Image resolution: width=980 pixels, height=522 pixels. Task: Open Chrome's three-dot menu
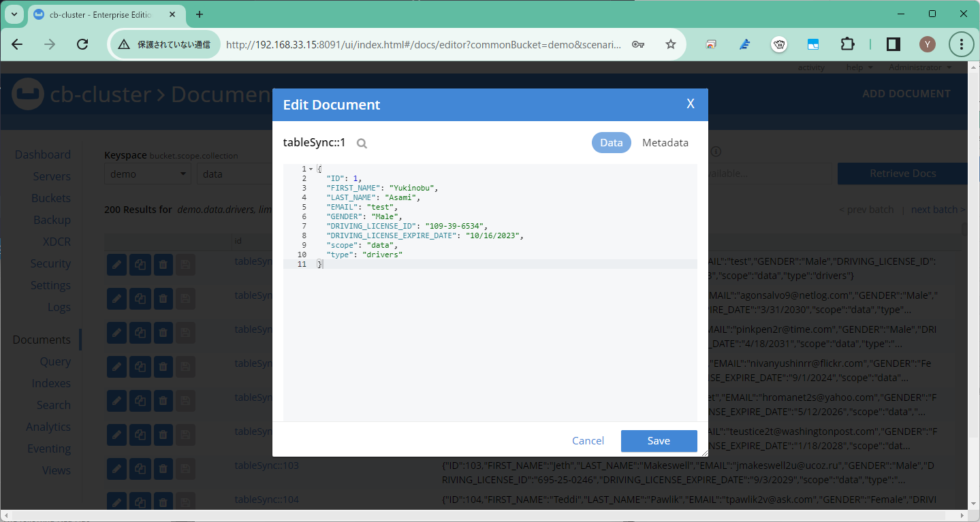pos(961,44)
